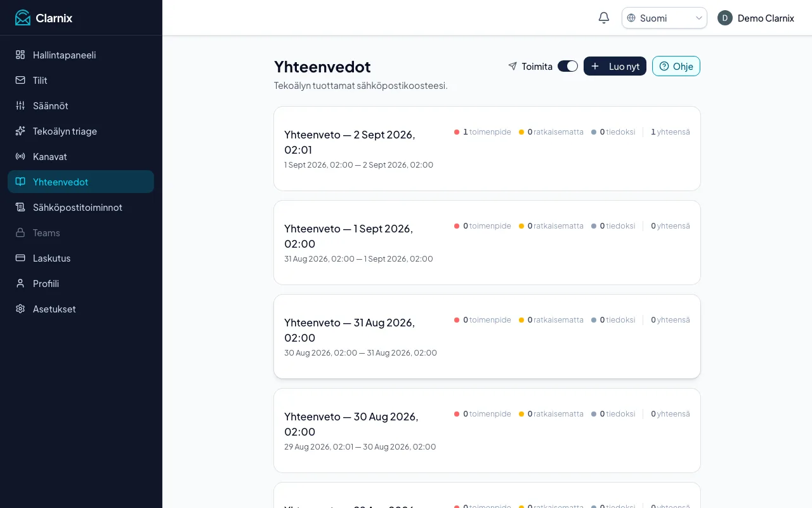Open summary Yhteenveto — 1 Sept 2026, 02:00

point(487,243)
